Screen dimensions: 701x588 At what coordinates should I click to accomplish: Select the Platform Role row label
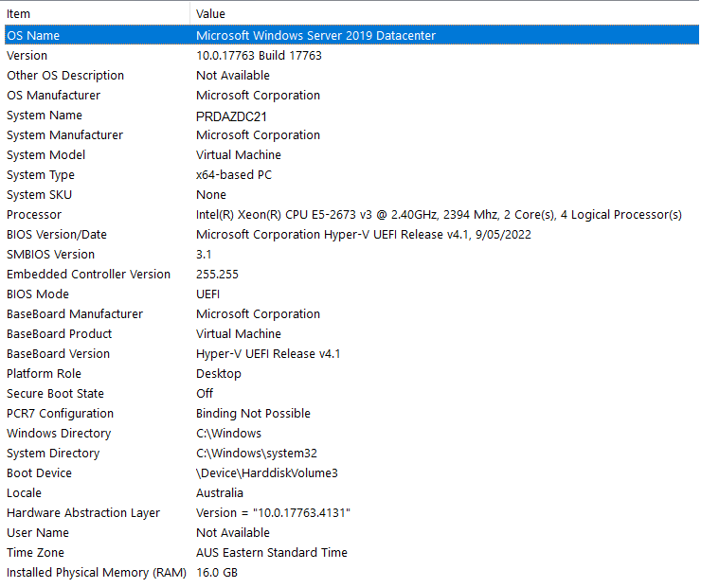[44, 373]
